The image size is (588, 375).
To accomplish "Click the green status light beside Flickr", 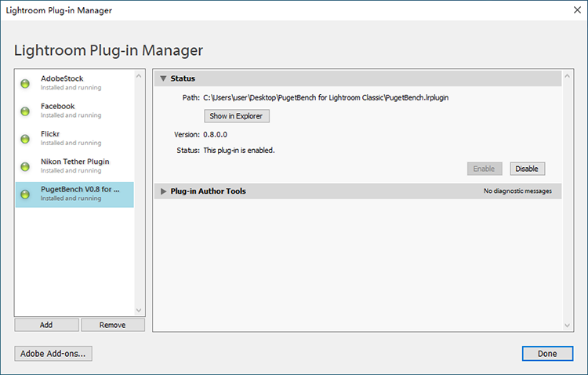I will [x=25, y=139].
